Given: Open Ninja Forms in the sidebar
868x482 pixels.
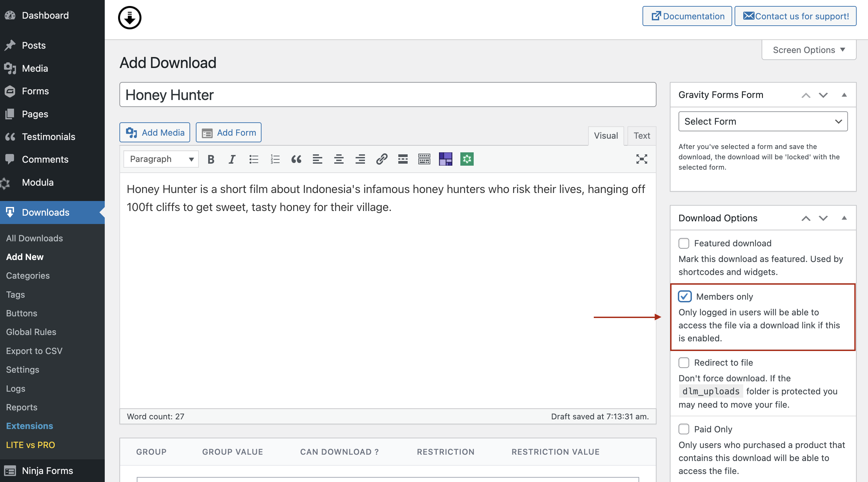Looking at the screenshot, I should coord(52,471).
